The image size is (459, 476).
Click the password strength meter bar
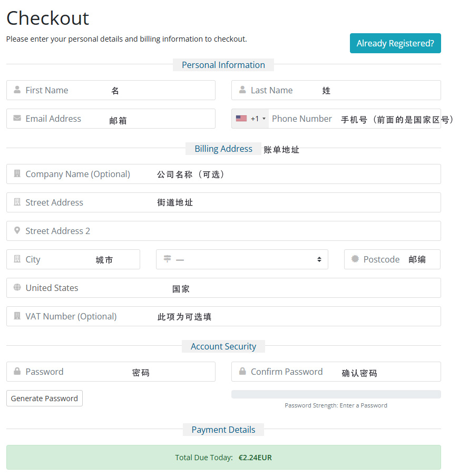336,394
